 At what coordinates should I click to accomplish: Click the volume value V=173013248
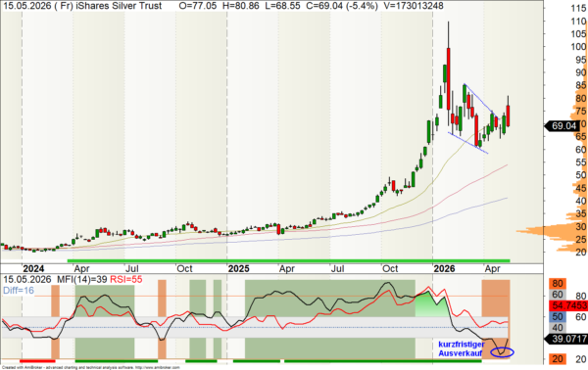pos(414,6)
